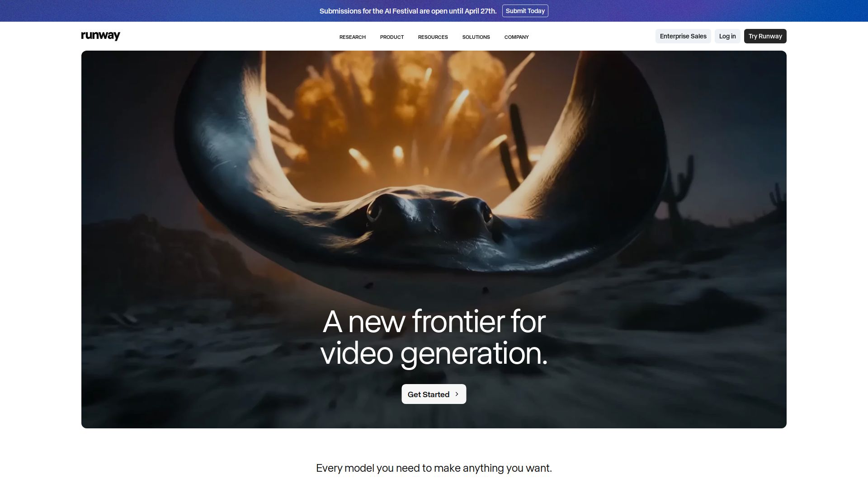Select the Solutions menu item
868x488 pixels.
[476, 37]
